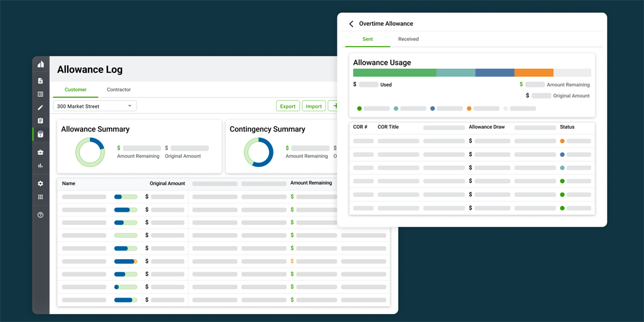Click the Import button

click(x=314, y=106)
